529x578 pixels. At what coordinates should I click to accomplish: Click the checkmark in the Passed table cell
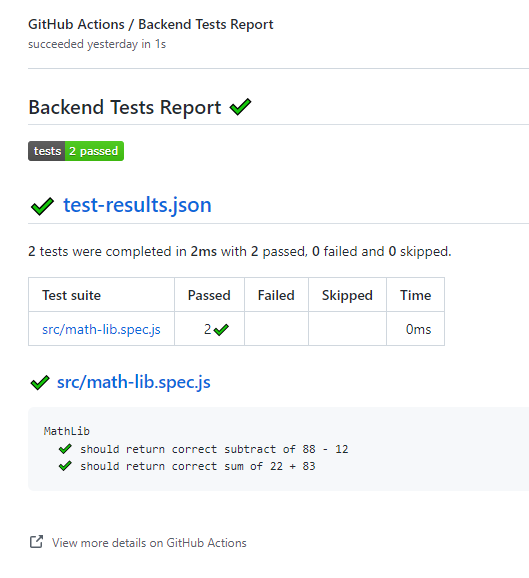221,330
